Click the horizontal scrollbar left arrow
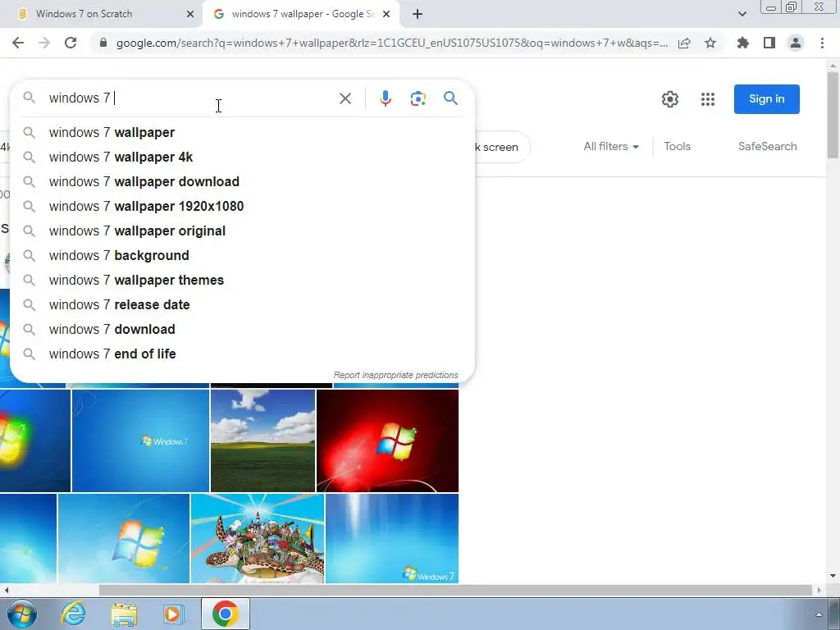Viewport: 840px width, 630px height. point(6,590)
